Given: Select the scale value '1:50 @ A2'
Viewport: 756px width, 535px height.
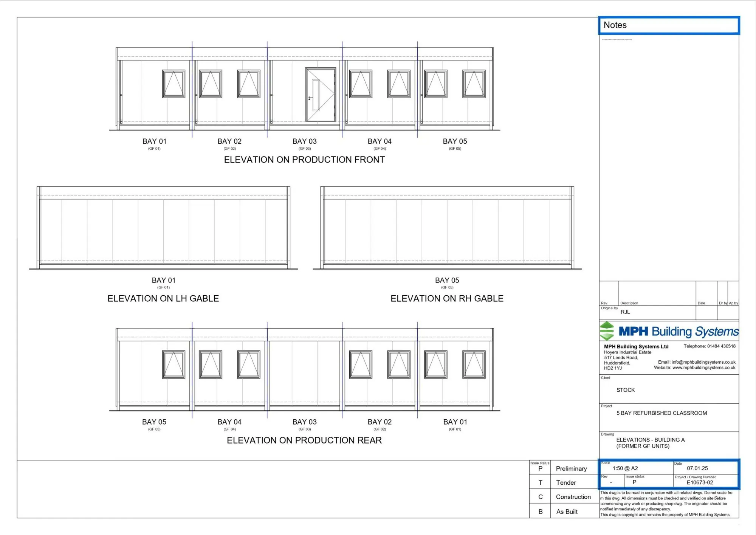Looking at the screenshot, I should coord(625,468).
